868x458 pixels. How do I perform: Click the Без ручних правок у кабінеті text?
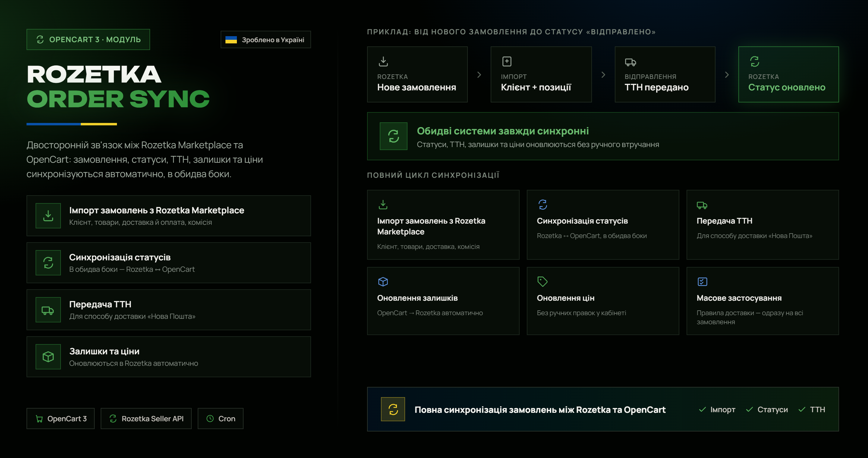tap(581, 313)
